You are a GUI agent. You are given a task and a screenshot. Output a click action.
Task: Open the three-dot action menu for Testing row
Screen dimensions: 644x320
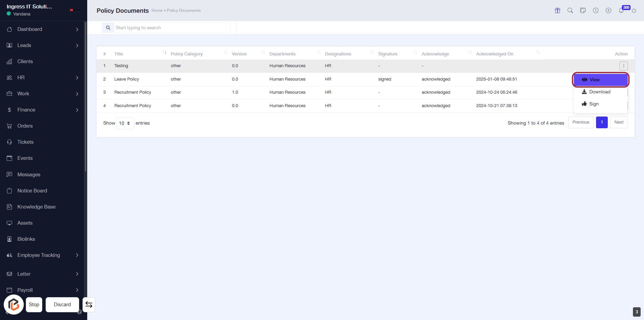point(624,66)
